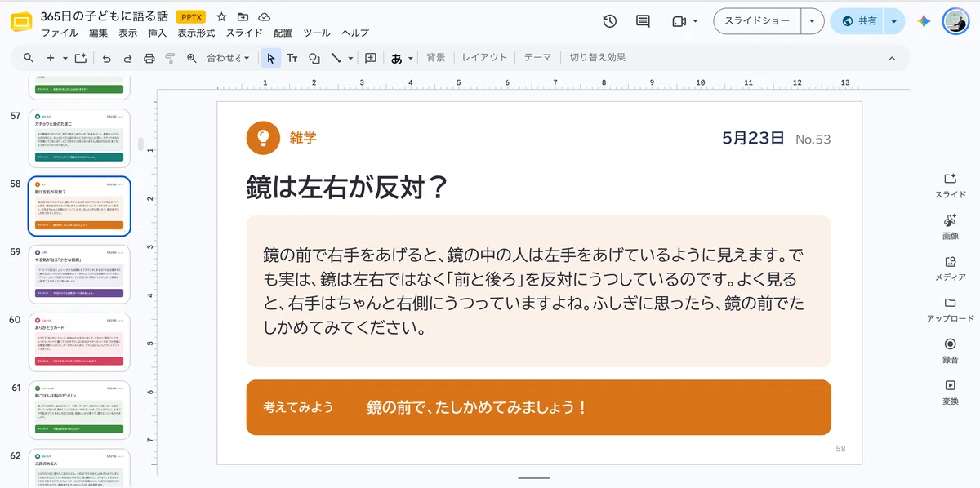Screen dimensions: 980x488
Task: Click the slide title 鏡は左右が反対？
Action: tap(347, 187)
